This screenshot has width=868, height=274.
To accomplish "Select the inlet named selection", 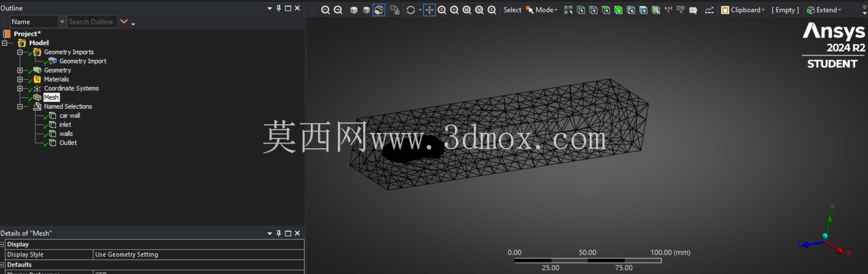I will click(65, 125).
